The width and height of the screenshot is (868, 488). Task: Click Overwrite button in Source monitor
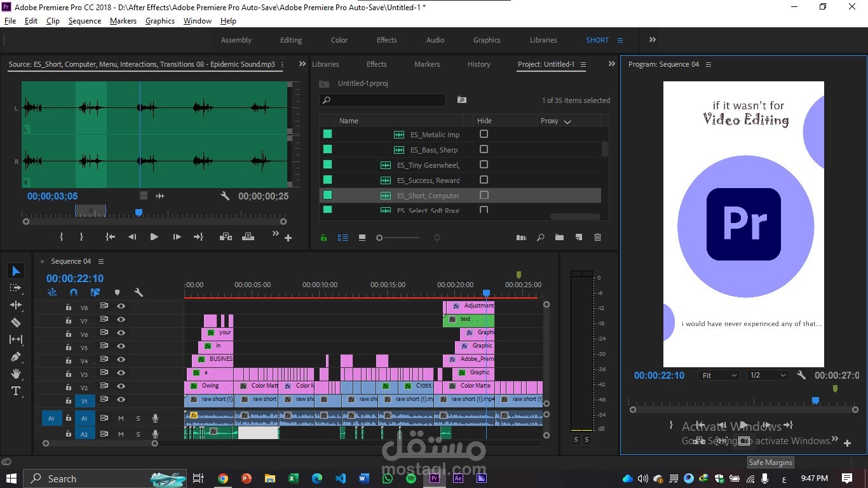coord(248,237)
